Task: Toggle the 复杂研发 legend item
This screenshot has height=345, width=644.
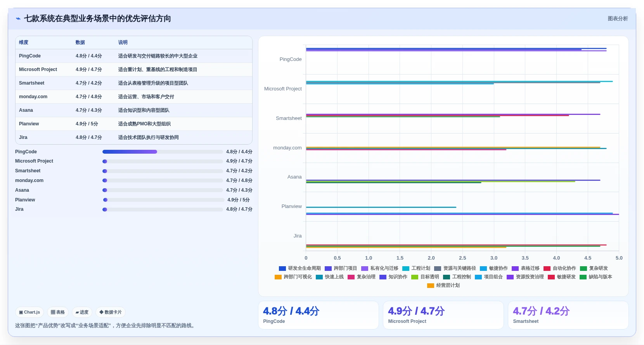Action: [594, 268]
